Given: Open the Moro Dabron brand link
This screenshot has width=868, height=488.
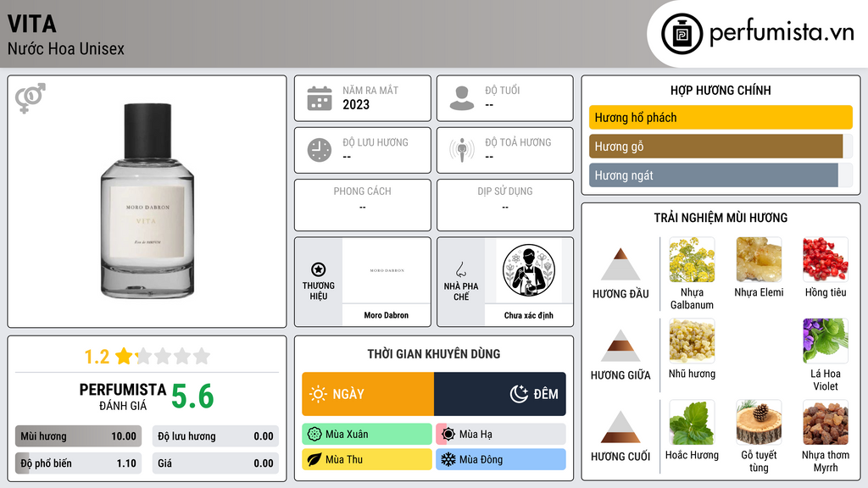Looking at the screenshot, I should tap(387, 315).
